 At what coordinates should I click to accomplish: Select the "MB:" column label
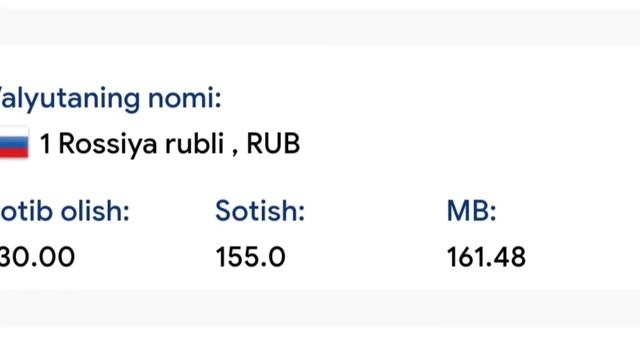(x=471, y=211)
